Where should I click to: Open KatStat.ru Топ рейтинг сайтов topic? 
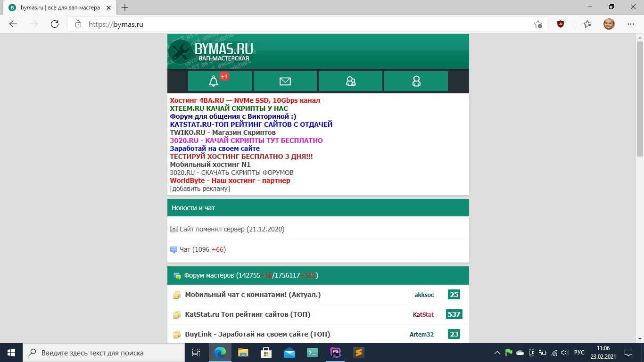click(x=247, y=314)
